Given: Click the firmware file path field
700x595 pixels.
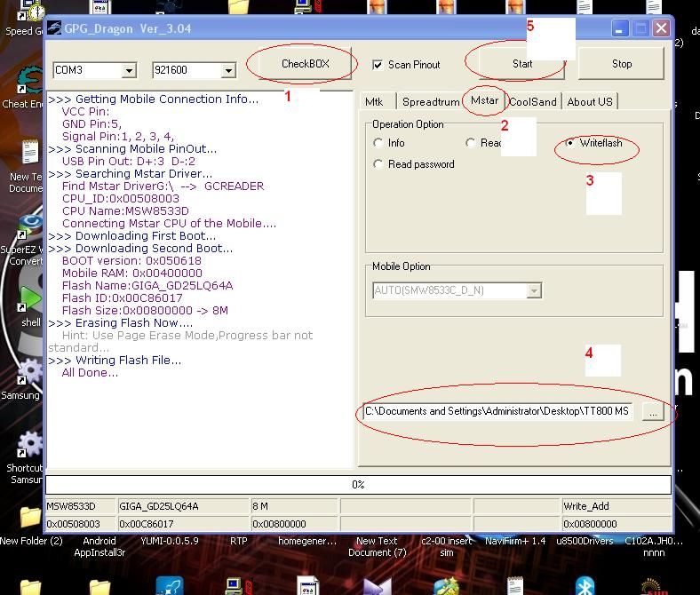Looking at the screenshot, I should [497, 411].
